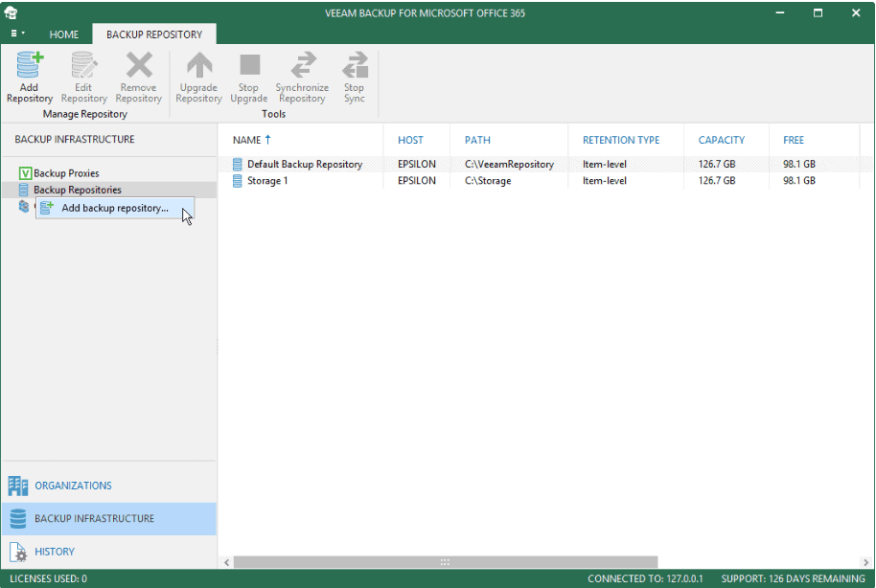876x588 pixels.
Task: Open the main application menu dropdown
Action: click(17, 34)
